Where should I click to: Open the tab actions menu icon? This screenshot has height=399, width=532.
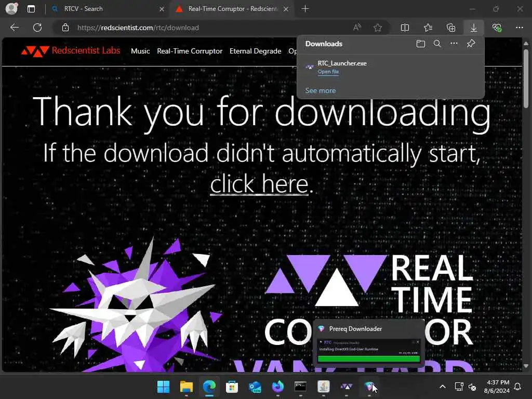(31, 9)
